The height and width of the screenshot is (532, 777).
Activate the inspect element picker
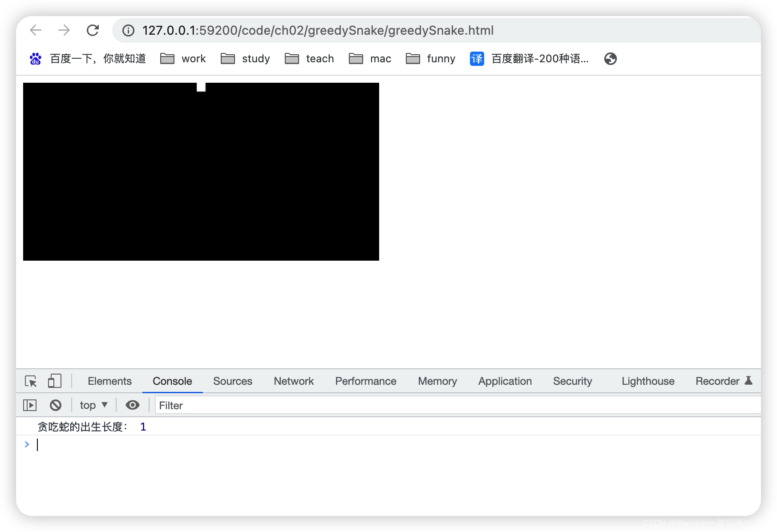pos(31,381)
